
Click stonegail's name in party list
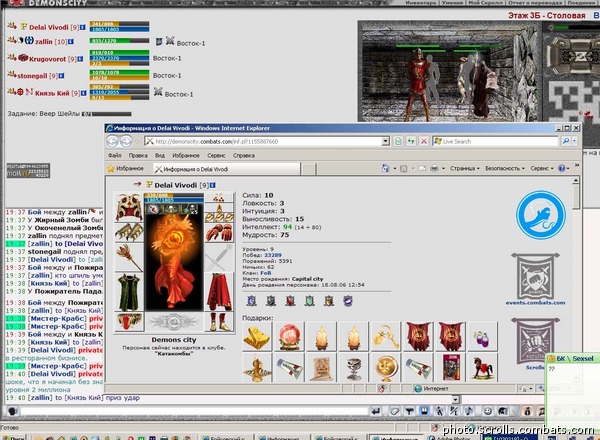pyautogui.click(x=32, y=76)
